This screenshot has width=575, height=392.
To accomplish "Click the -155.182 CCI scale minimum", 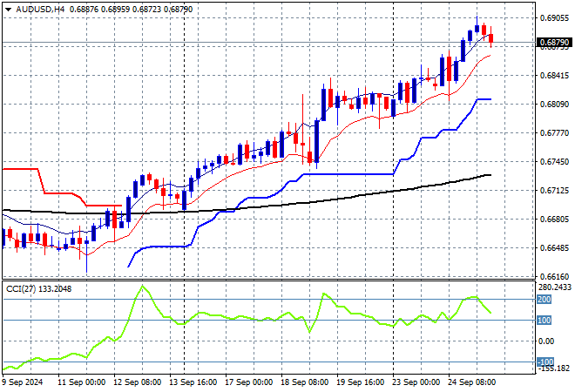I will click(x=554, y=368).
